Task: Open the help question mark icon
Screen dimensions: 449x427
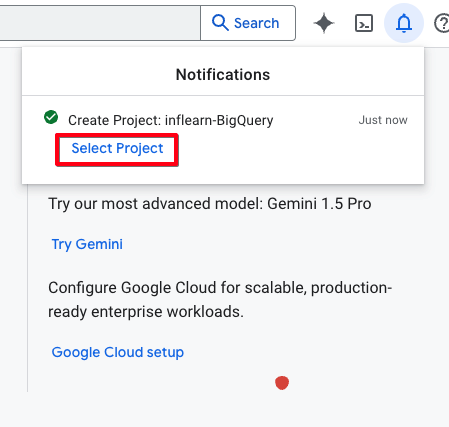Action: 442,23
